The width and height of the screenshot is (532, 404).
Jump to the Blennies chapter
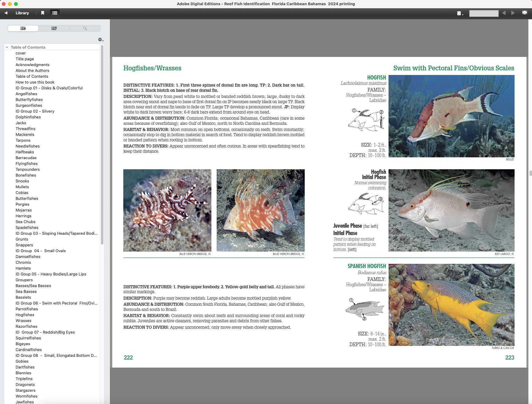[x=23, y=373]
